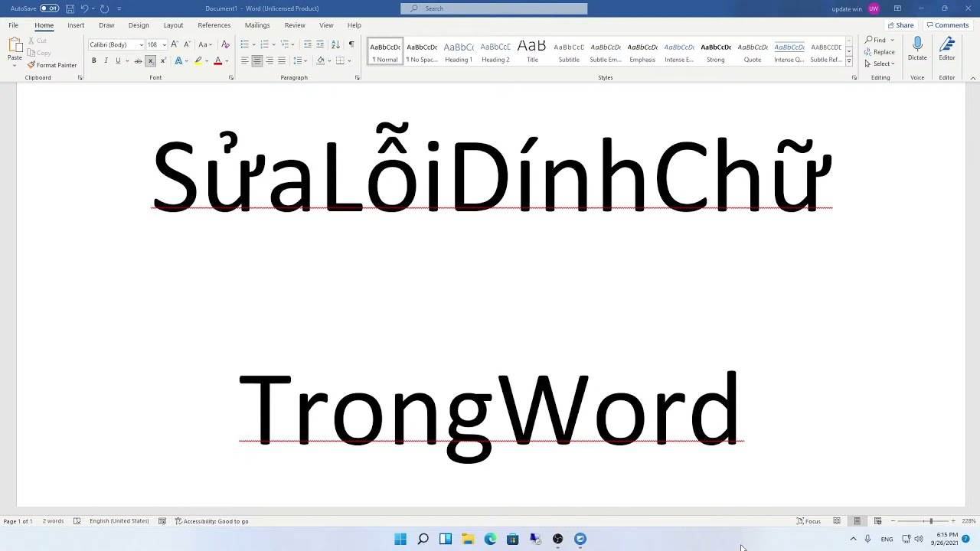Toggle Underline formatting
The image size is (980, 551).
[x=118, y=60]
